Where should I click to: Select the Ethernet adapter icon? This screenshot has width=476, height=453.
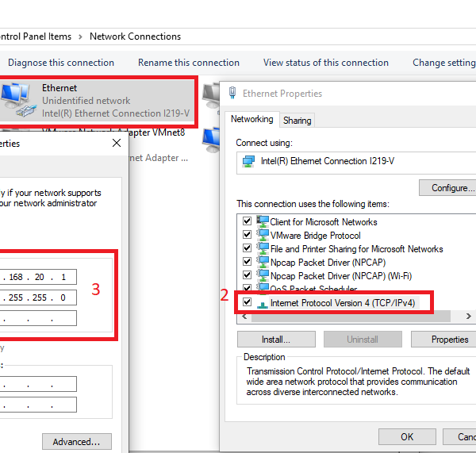[x=17, y=99]
